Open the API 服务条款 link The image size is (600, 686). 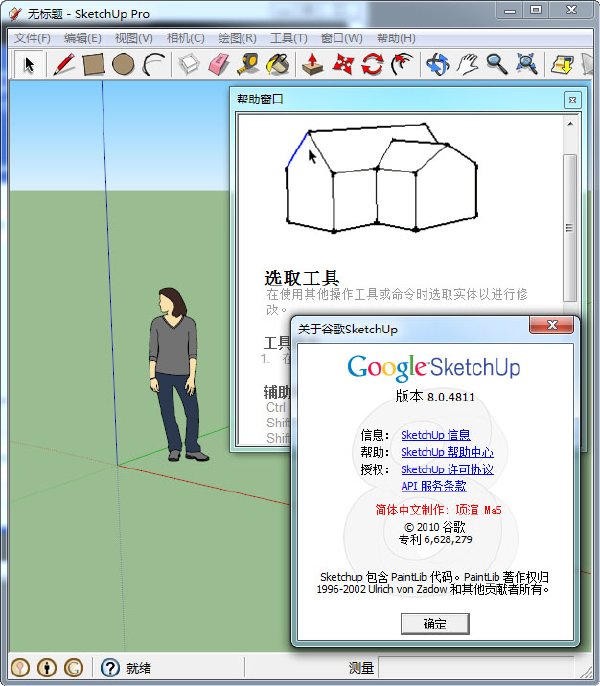coord(434,486)
